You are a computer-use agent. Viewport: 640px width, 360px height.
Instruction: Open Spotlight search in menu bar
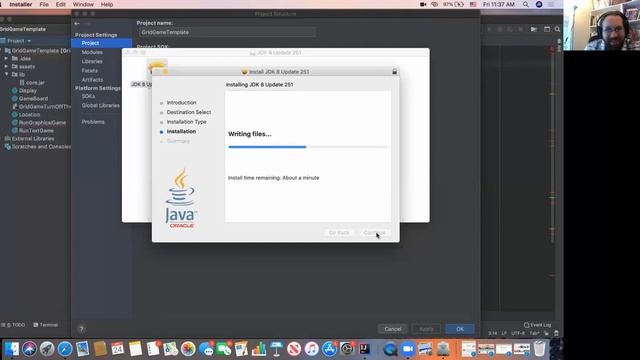[x=526, y=4]
